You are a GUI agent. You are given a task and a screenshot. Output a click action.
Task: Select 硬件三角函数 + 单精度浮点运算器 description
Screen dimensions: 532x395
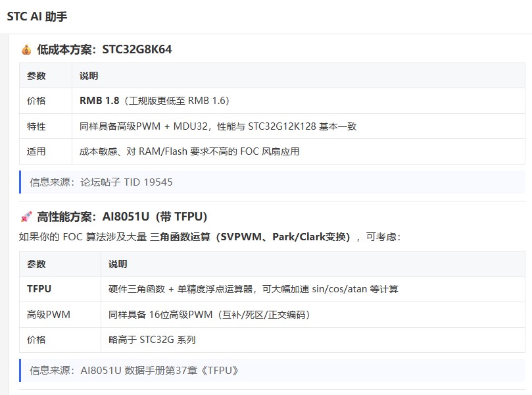pyautogui.click(x=253, y=289)
